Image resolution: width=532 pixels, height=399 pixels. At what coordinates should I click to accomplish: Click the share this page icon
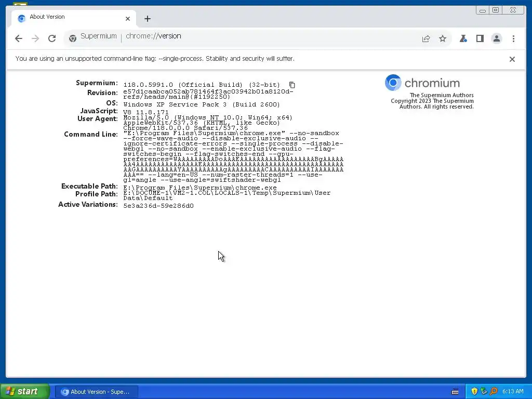pos(426,38)
